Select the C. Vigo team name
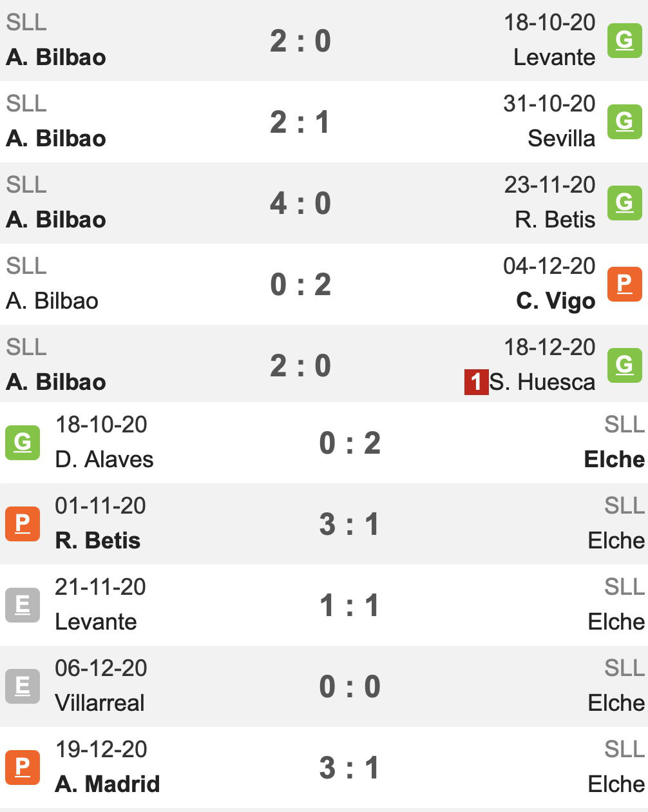 [x=556, y=301]
